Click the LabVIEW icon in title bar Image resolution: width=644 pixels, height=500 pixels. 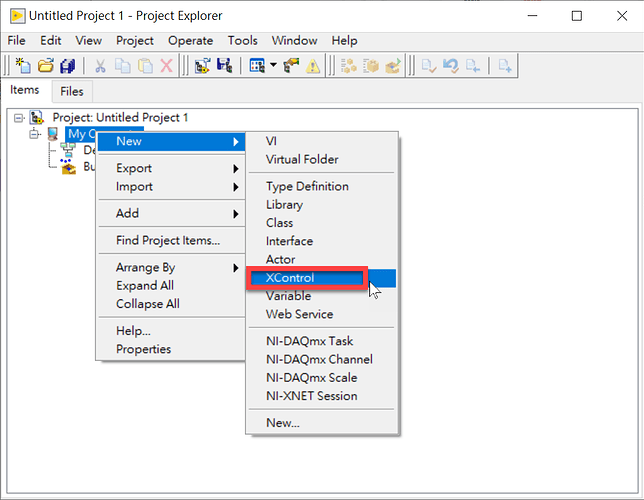pyautogui.click(x=16, y=16)
